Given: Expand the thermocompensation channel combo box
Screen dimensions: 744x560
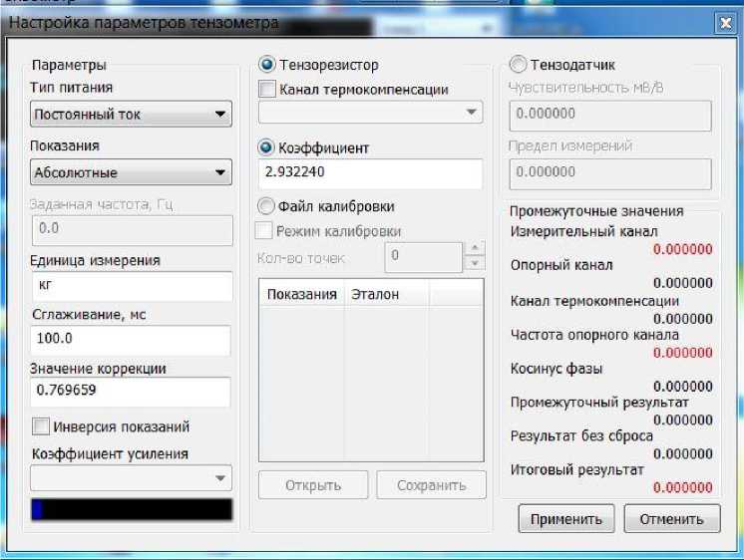Looking at the screenshot, I should (371, 112).
